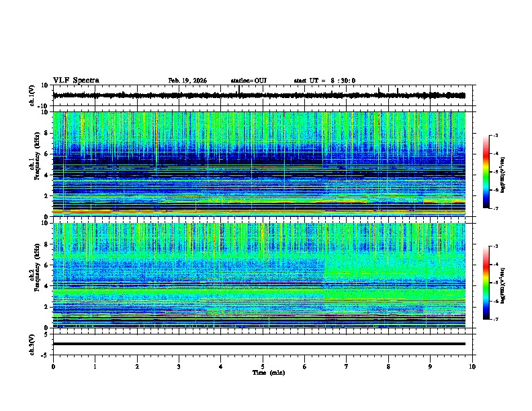Click the time-axis tick label "9"
The width and height of the screenshot is (532, 411).
(x=430, y=367)
